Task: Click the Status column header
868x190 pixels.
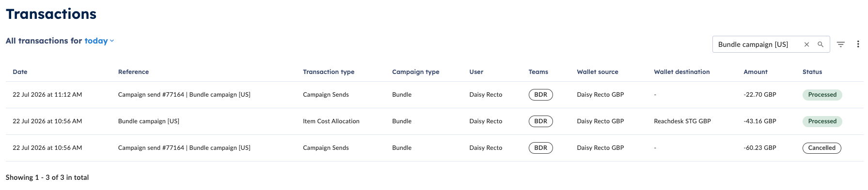Action: pos(812,72)
